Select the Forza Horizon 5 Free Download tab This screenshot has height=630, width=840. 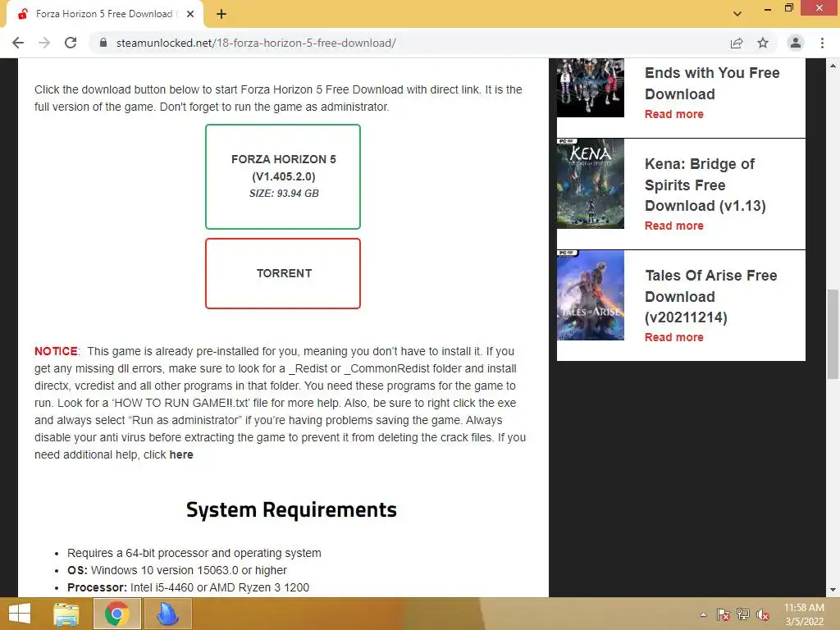[x=104, y=14]
